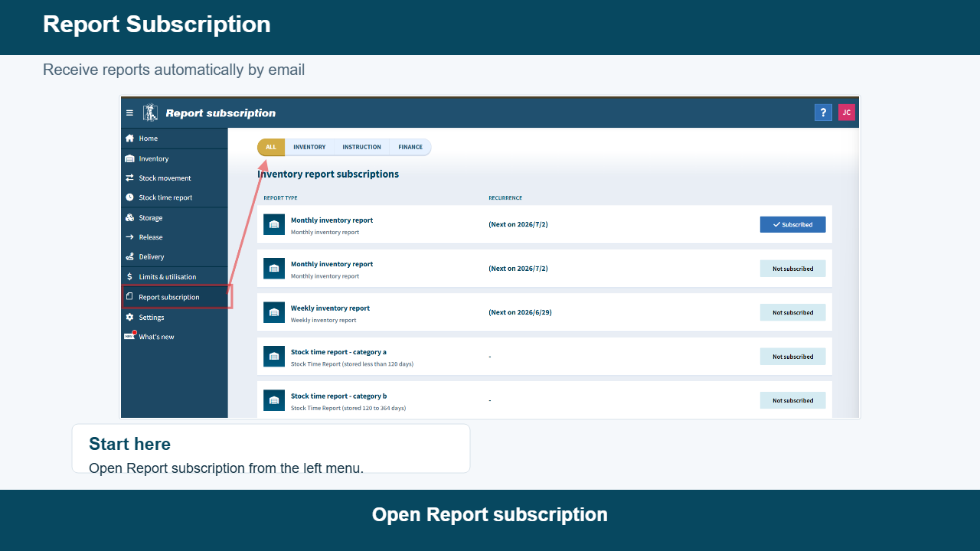Image resolution: width=980 pixels, height=551 pixels.
Task: Switch to the INVENTORY tab
Action: (309, 147)
